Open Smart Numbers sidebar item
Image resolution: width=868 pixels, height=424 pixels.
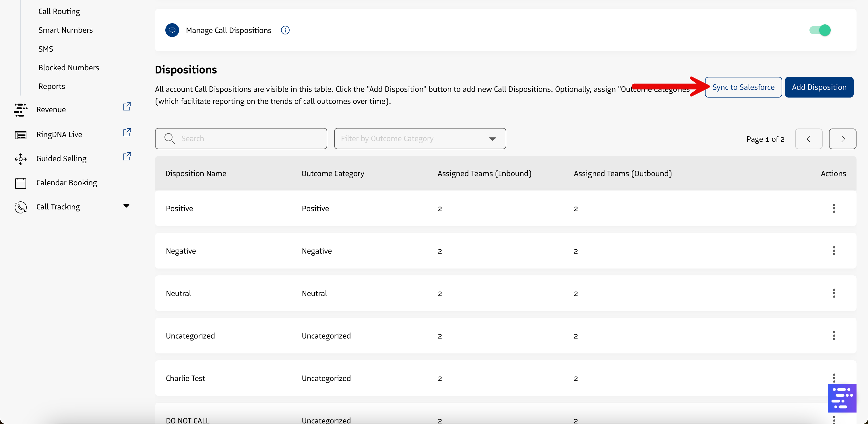(x=65, y=30)
